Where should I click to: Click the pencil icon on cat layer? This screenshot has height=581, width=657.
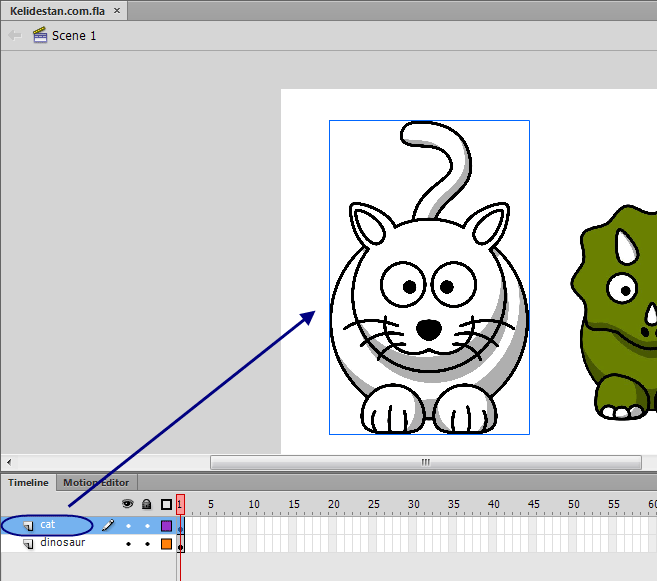click(108, 525)
